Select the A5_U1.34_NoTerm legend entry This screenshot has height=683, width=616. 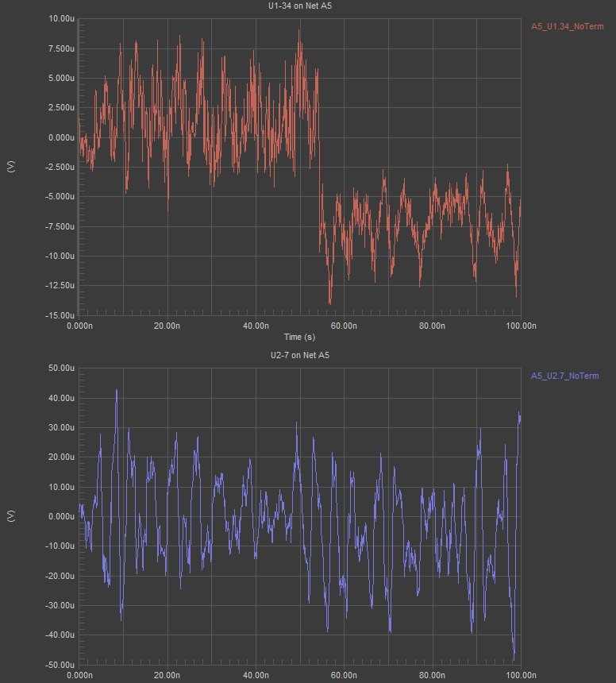(568, 26)
